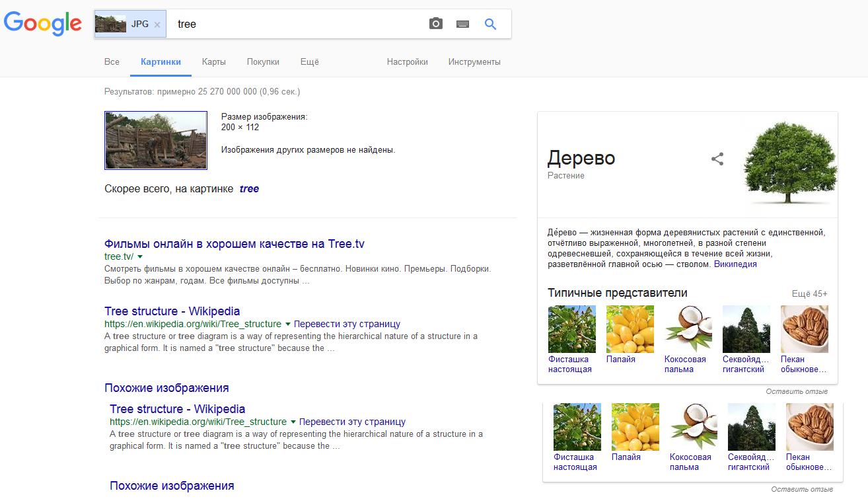868x499 pixels.
Task: Click the "Типичные представители" heading
Action: [x=618, y=293]
